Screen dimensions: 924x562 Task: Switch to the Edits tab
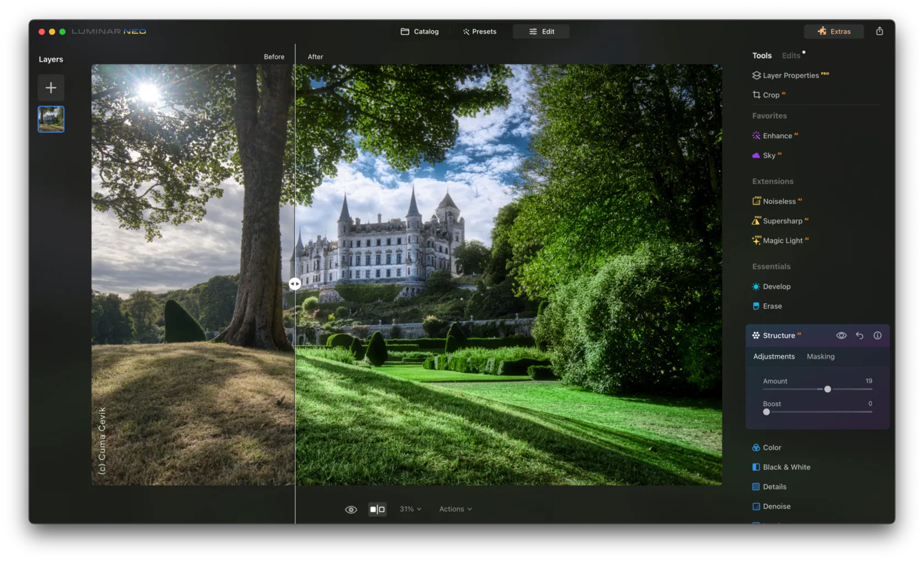click(791, 56)
